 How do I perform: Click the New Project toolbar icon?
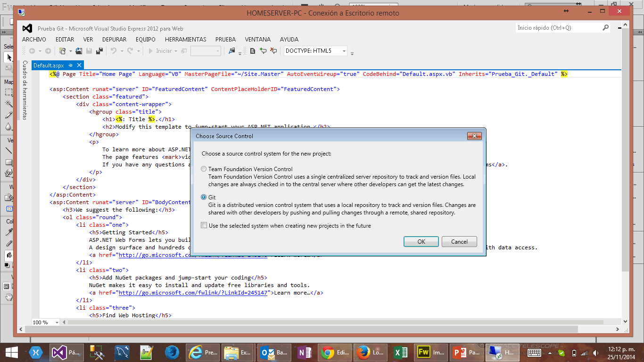pos(62,51)
